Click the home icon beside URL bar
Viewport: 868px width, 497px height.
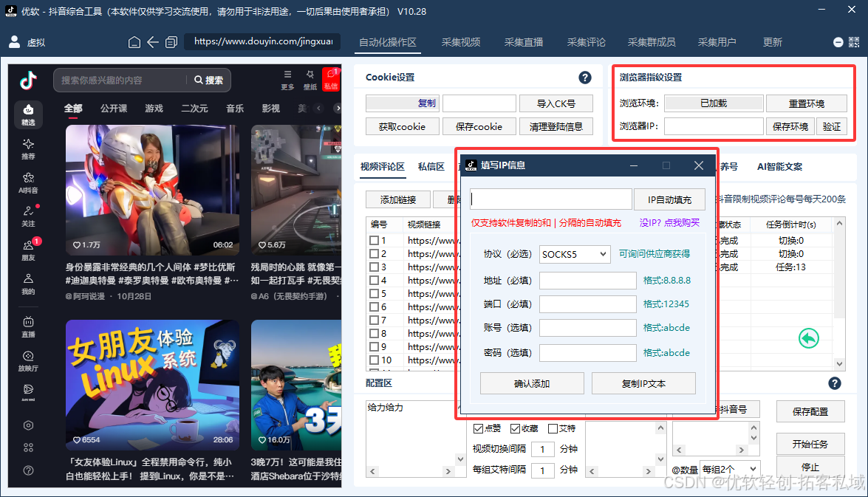(x=134, y=42)
